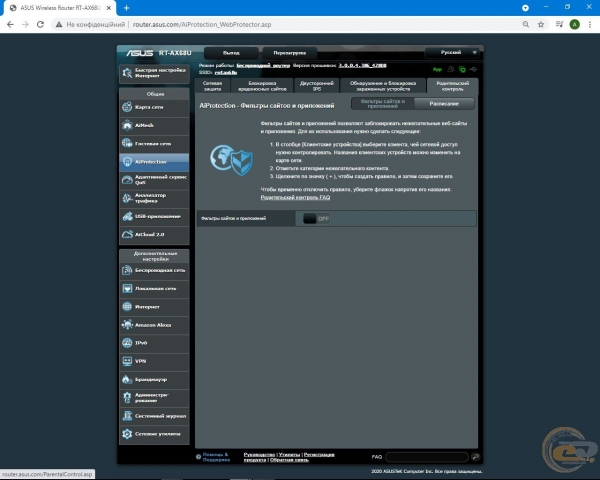The width and height of the screenshot is (600, 480).
Task: Click the FAQ search input field
Action: coord(427,457)
